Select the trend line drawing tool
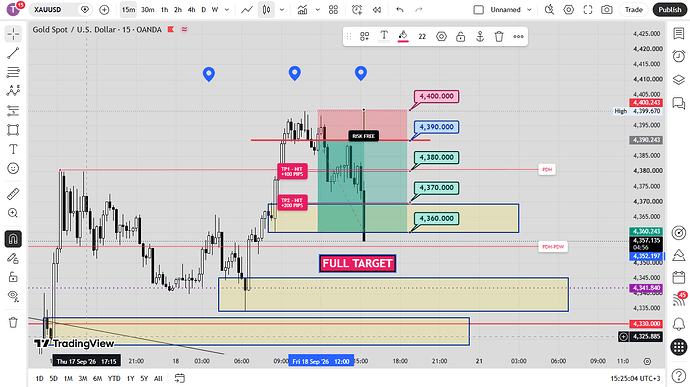The width and height of the screenshot is (690, 387). 13,53
